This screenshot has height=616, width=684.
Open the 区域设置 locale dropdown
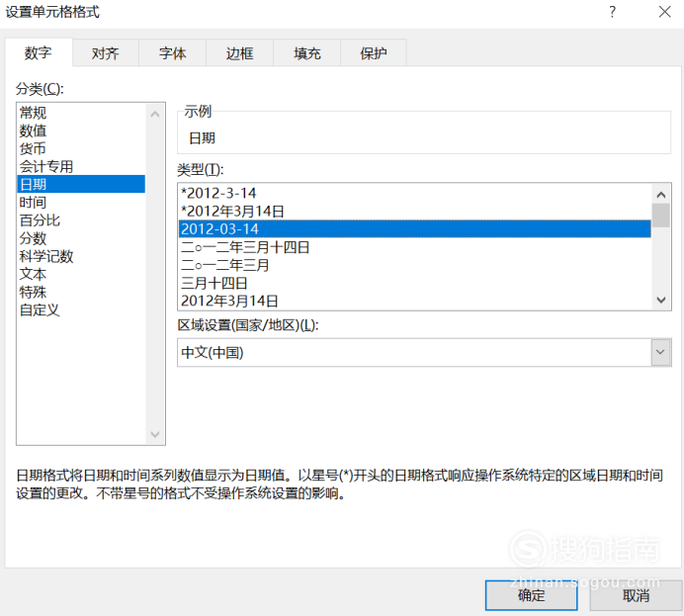point(660,352)
